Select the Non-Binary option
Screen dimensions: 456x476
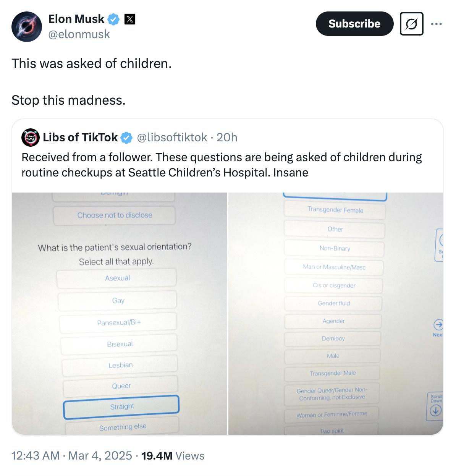point(335,248)
